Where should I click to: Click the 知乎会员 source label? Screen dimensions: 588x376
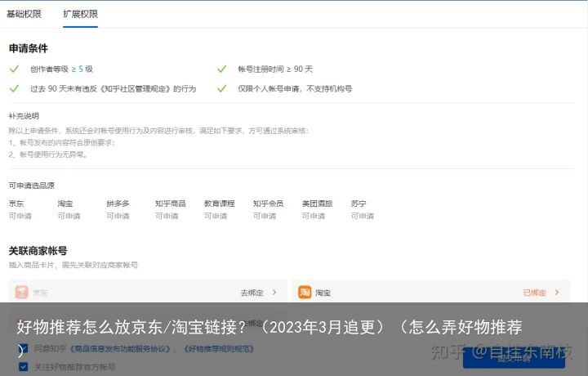click(x=268, y=204)
